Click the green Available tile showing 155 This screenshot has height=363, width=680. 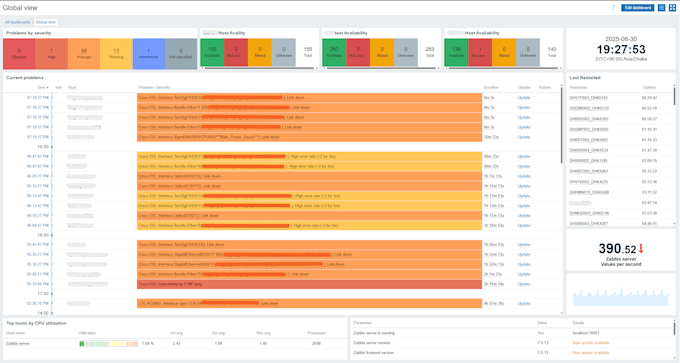pos(212,52)
